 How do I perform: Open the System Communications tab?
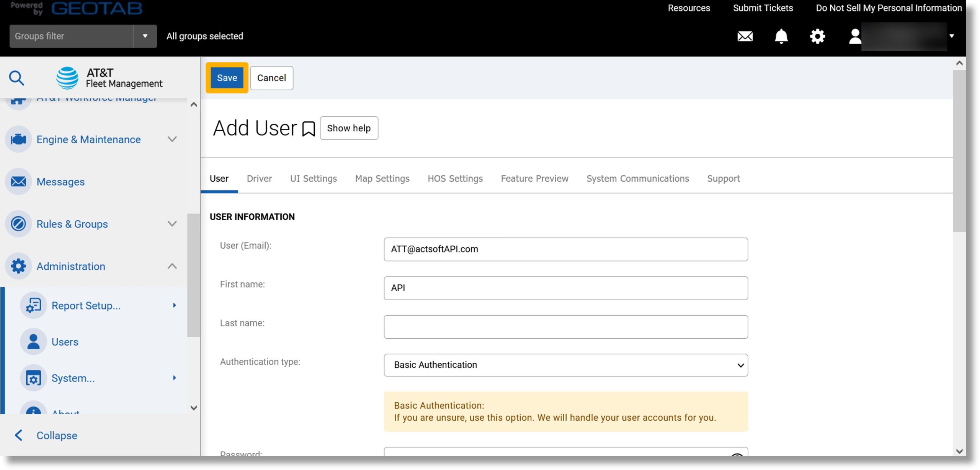point(638,179)
